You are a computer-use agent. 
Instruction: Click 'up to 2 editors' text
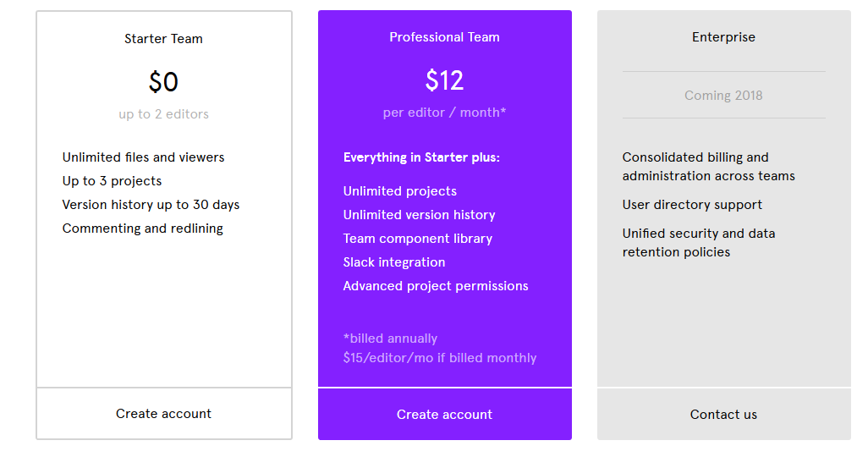point(163,114)
